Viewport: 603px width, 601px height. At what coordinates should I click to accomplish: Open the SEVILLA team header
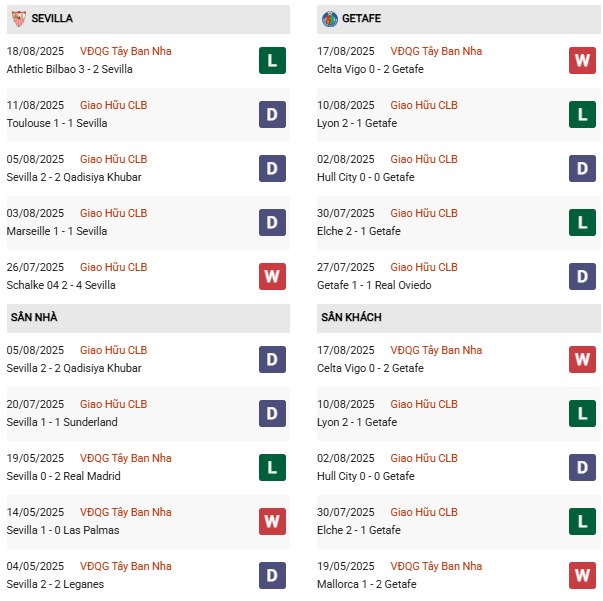[148, 19]
